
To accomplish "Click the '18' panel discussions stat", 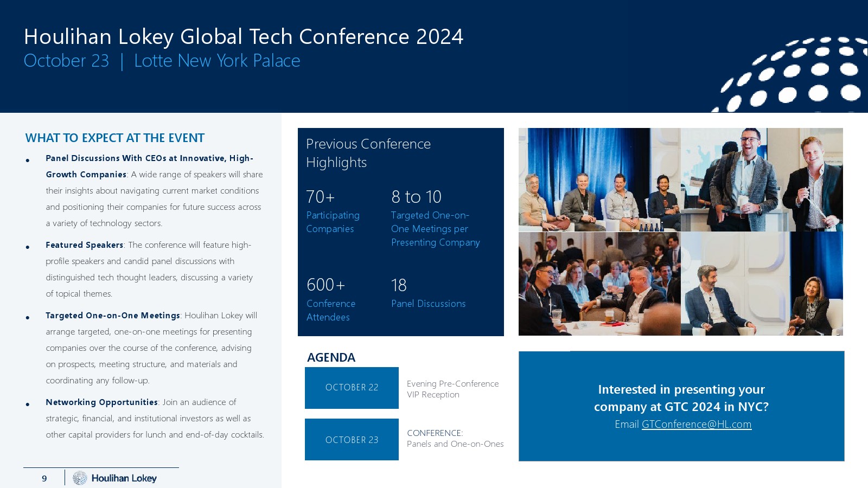I will click(399, 285).
